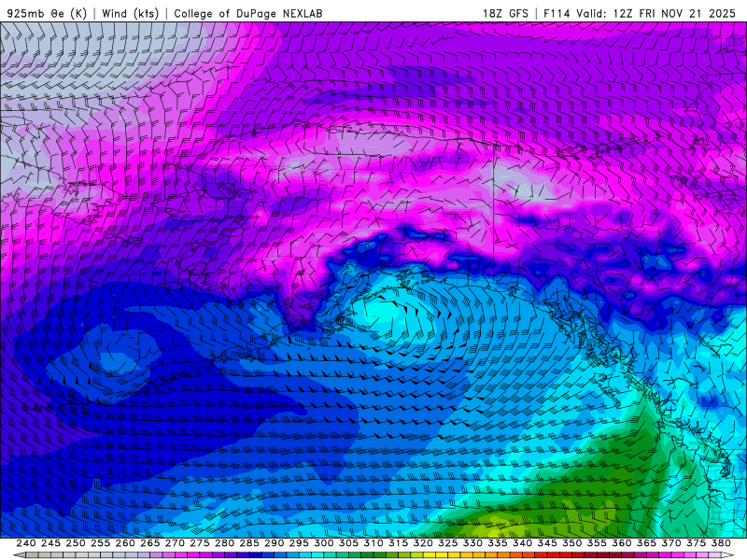Pick the 255 color scale label

pos(100,543)
